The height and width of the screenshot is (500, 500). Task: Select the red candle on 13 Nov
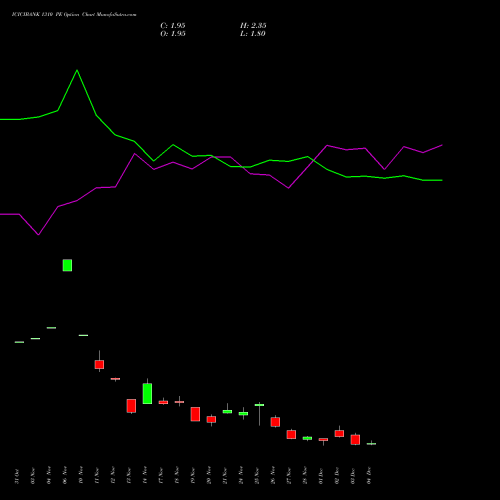coord(131,406)
